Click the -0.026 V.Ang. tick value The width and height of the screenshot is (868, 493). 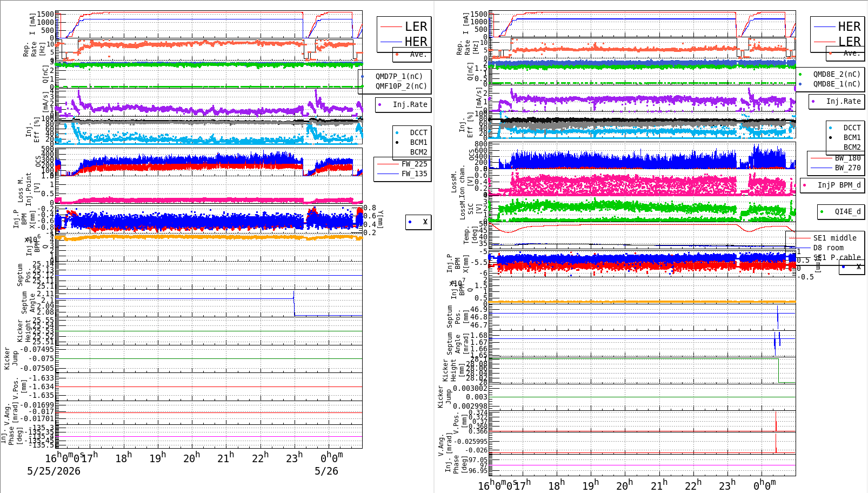coord(476,450)
